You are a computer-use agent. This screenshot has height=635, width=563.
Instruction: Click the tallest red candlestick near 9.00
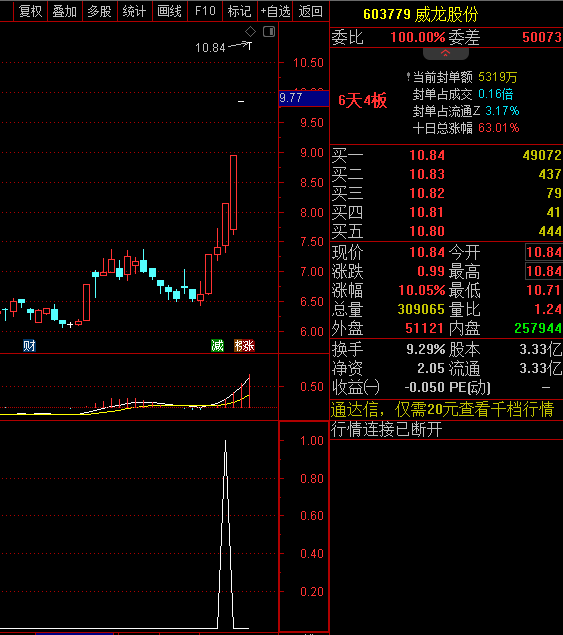[x=233, y=192]
